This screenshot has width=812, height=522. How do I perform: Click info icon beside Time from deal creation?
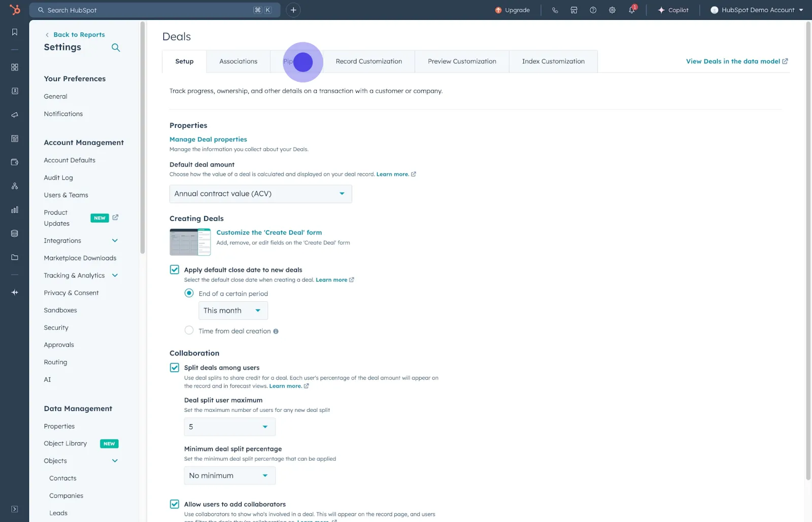[x=276, y=331]
